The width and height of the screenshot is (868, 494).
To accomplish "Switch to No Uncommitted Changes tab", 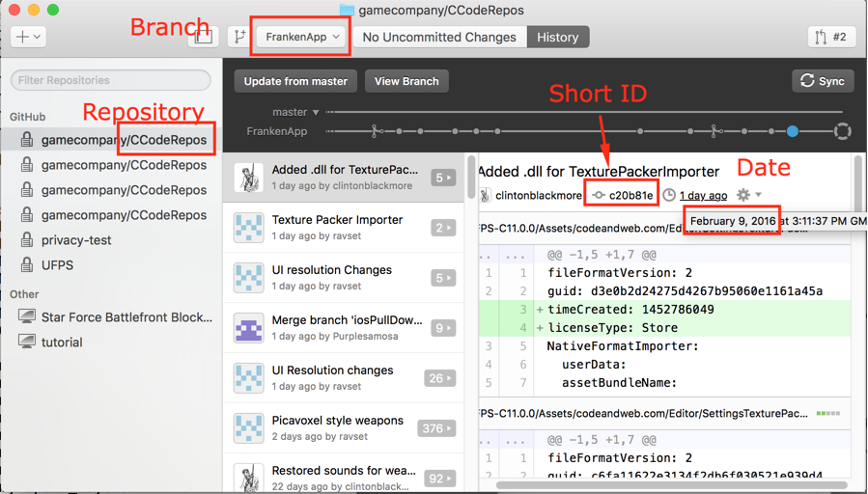I will (x=439, y=37).
